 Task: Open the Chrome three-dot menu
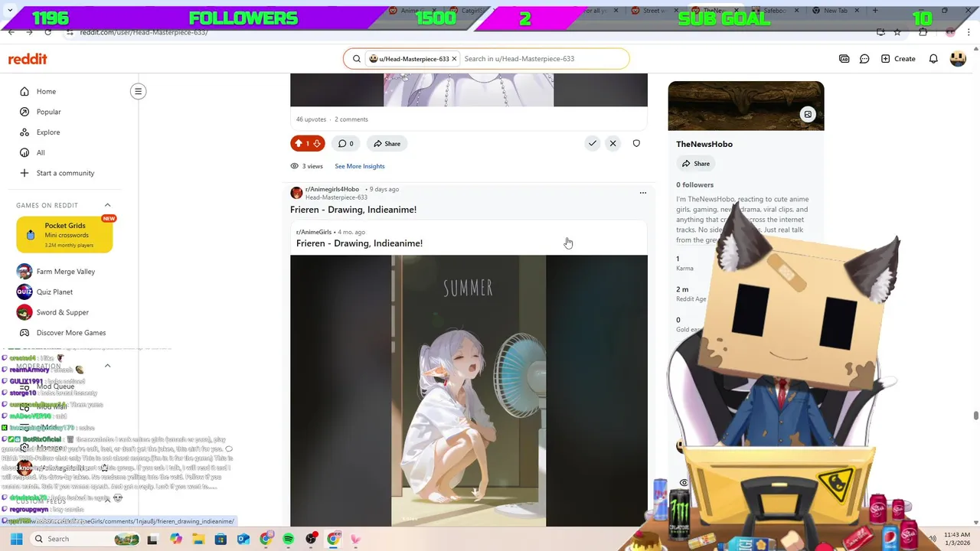970,32
